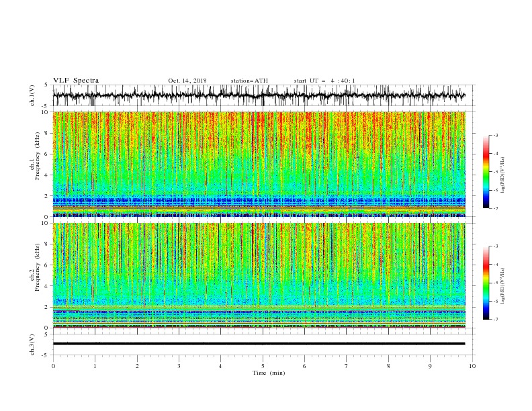The height and width of the screenshot is (411, 532).
Task: Click the "-7" label on ch.2 color bar
Action: [x=495, y=319]
